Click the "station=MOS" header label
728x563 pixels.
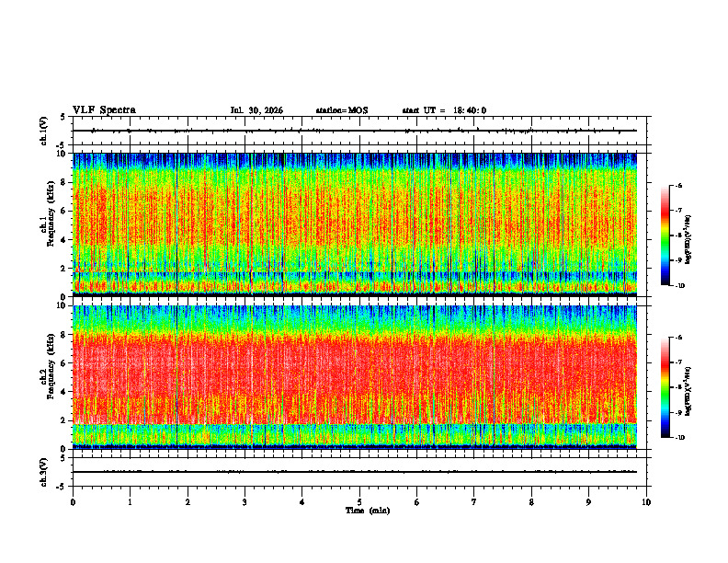[342, 110]
